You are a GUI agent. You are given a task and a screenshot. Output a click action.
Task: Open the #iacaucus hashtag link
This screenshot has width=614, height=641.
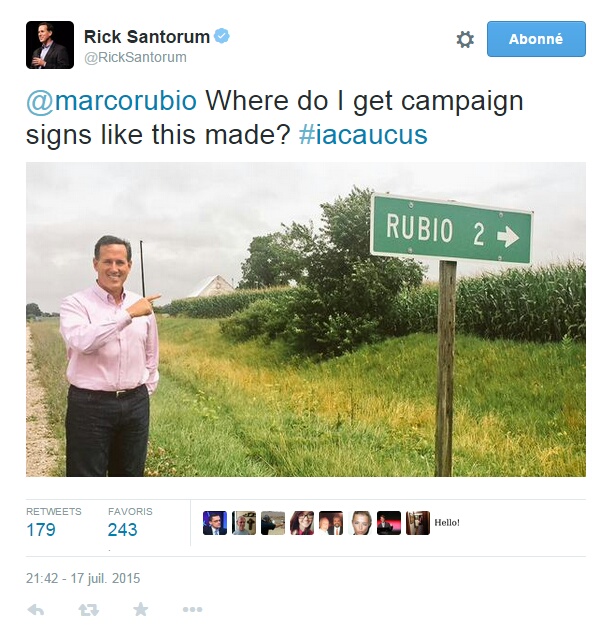[363, 134]
